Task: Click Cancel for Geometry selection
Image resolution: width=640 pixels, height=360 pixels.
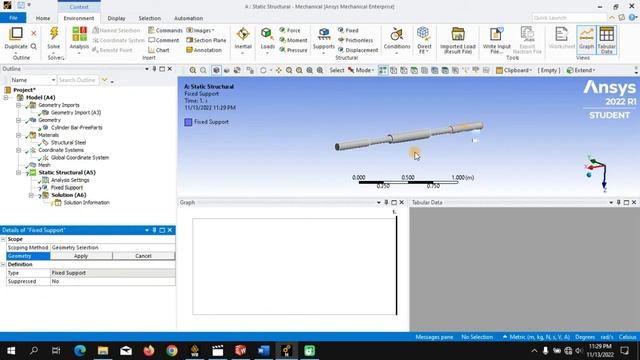Action: 143,256
